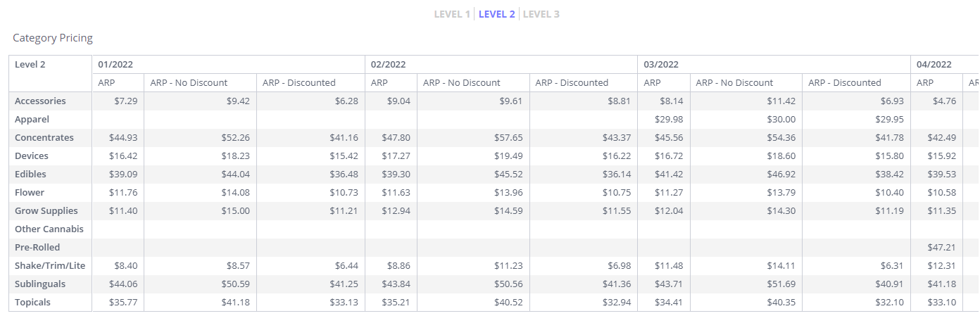The width and height of the screenshot is (980, 323).
Task: Select the Concentrates row label
Action: click(43, 138)
